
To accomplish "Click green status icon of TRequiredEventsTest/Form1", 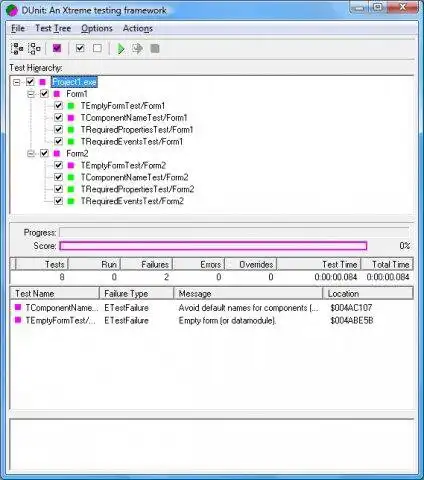I will point(71,142).
